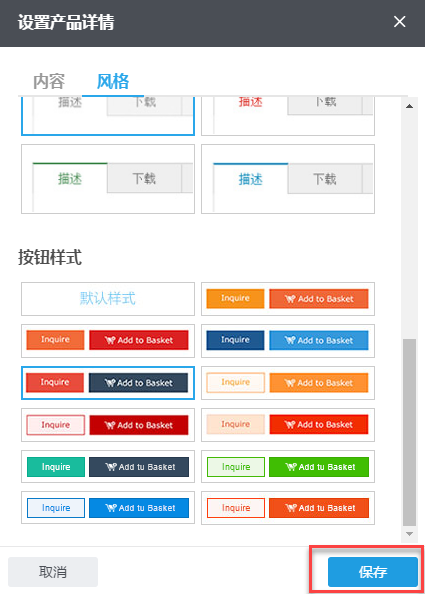This screenshot has height=594, width=425.
Task: Click the scrollbar up arrow
Action: [409, 106]
